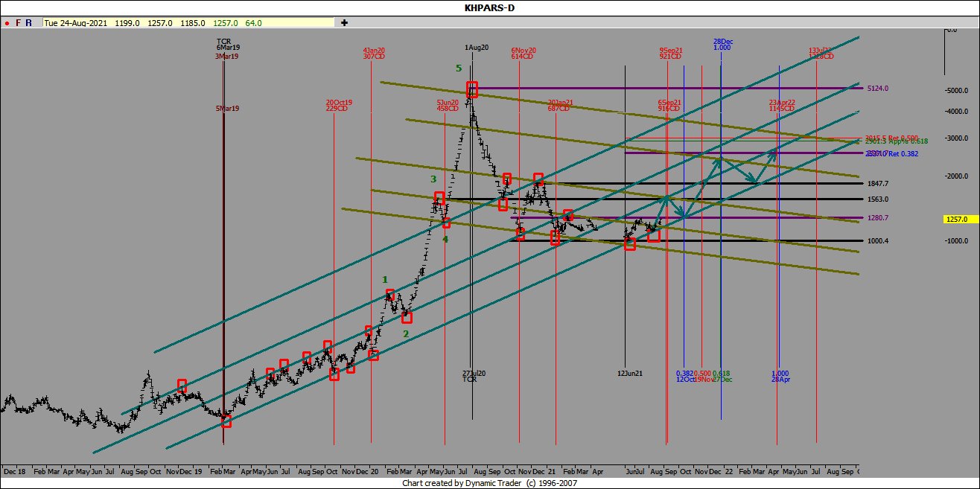The height and width of the screenshot is (489, 980).
Task: Click the KHPARS-D chart title
Action: click(489, 8)
